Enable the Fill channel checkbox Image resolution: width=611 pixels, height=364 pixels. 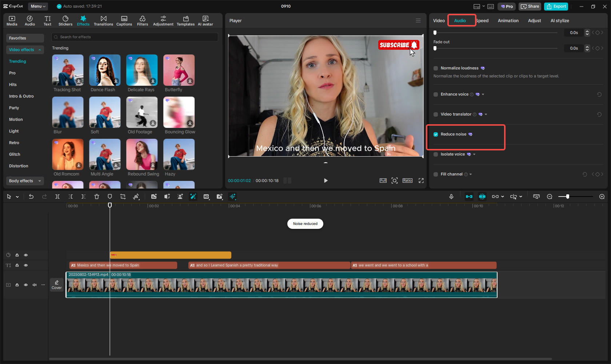tap(436, 174)
